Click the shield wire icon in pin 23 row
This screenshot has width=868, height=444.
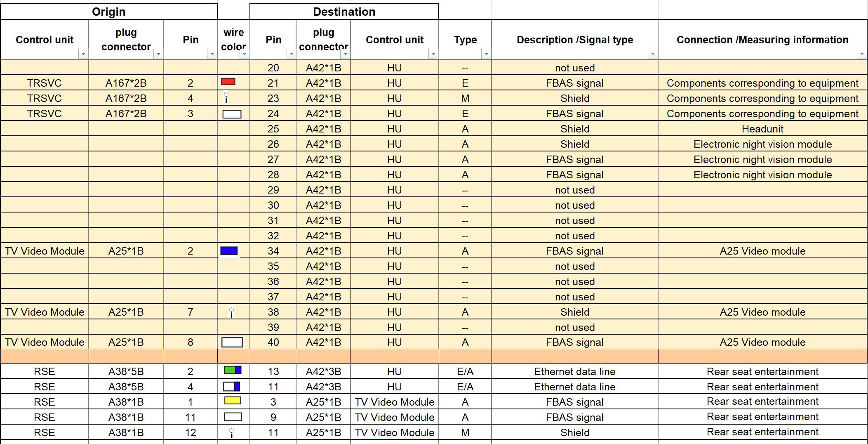pos(226,97)
